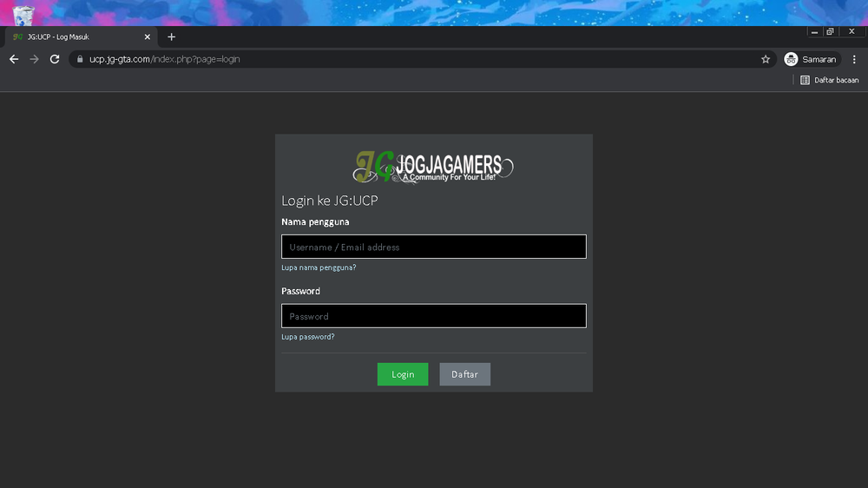Click the JogjaGamers logo

(x=433, y=167)
